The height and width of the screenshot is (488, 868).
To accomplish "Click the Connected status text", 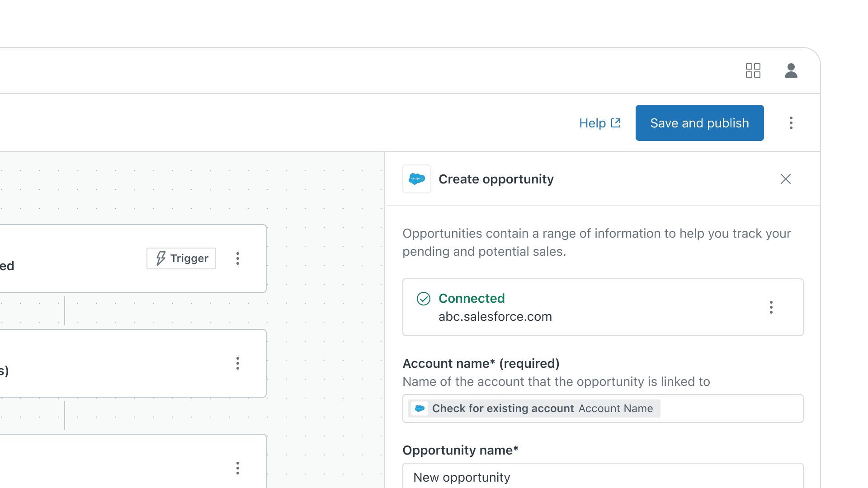I will tap(472, 298).
